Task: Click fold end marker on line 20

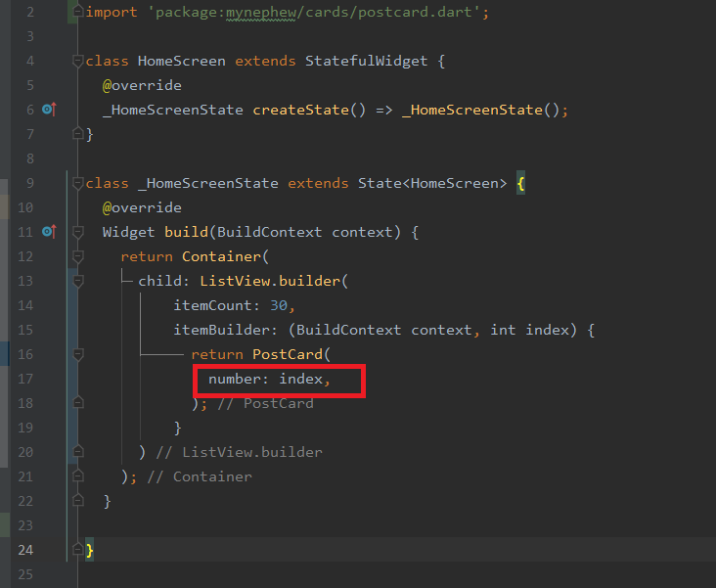Action: click(78, 451)
